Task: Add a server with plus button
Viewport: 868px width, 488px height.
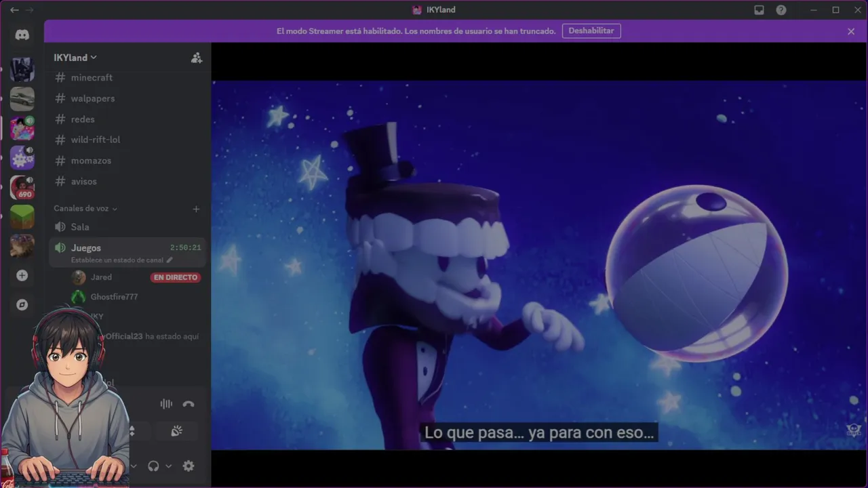Action: click(x=22, y=276)
